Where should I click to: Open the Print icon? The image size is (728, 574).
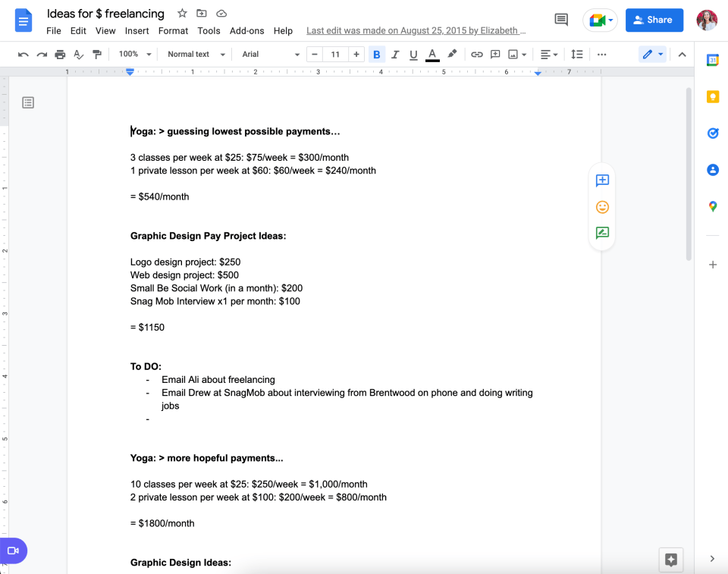pos(61,54)
